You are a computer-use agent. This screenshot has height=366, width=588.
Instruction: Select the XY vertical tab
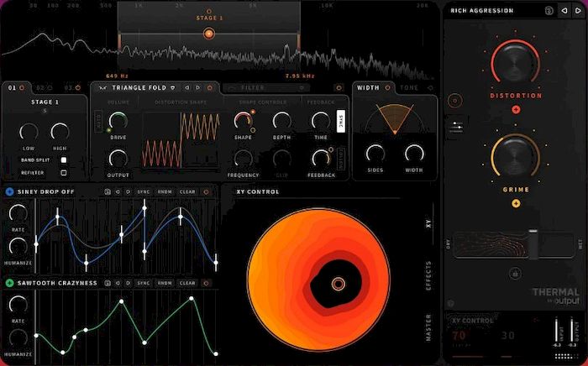tap(428, 223)
